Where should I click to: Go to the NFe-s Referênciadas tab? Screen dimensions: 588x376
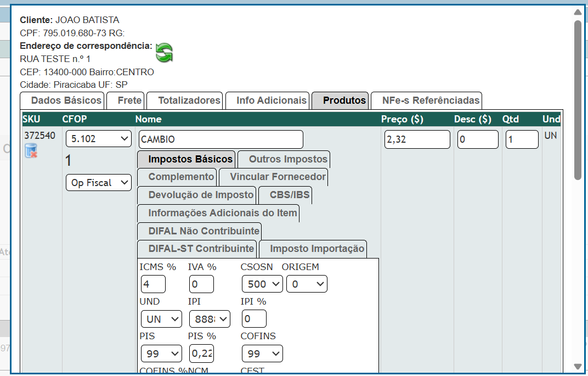pyautogui.click(x=426, y=100)
